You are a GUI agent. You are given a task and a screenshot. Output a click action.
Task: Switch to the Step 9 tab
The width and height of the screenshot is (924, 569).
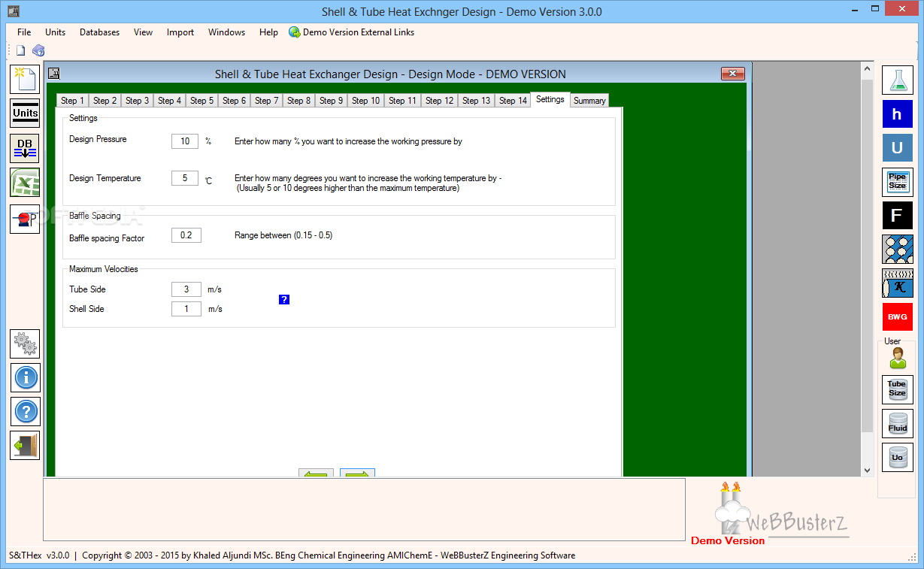coord(331,101)
